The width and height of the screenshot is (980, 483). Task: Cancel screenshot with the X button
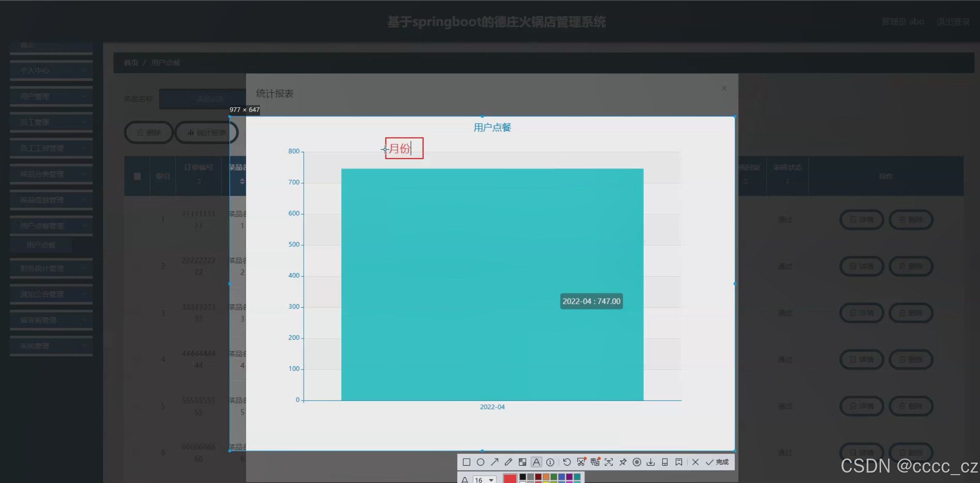pyautogui.click(x=695, y=462)
